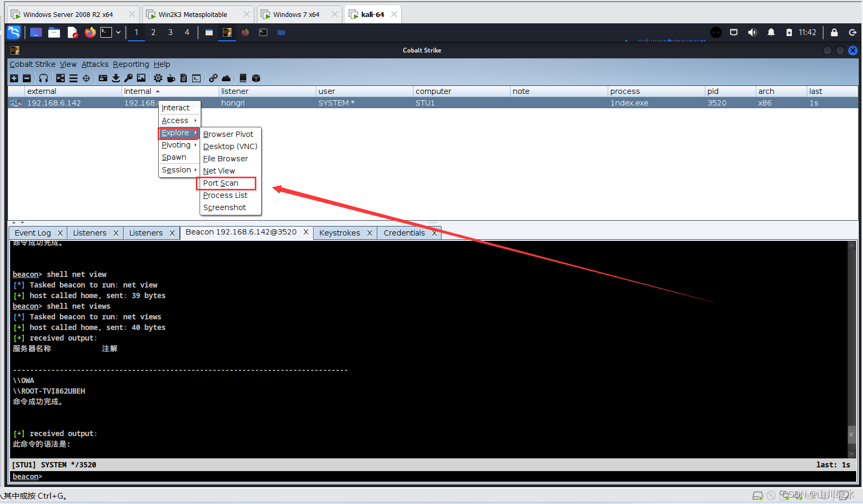Image resolution: width=863 pixels, height=504 pixels.
Task: Open Configure Listeners headphones icon
Action: click(x=44, y=78)
